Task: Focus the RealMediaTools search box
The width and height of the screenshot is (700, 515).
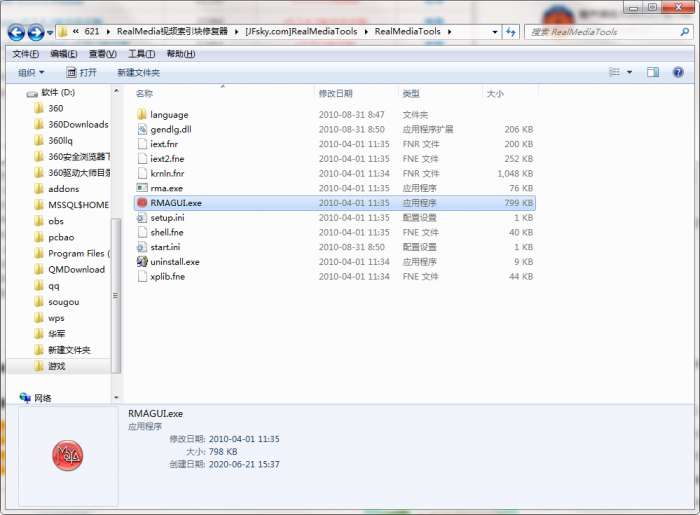Action: click(603, 32)
